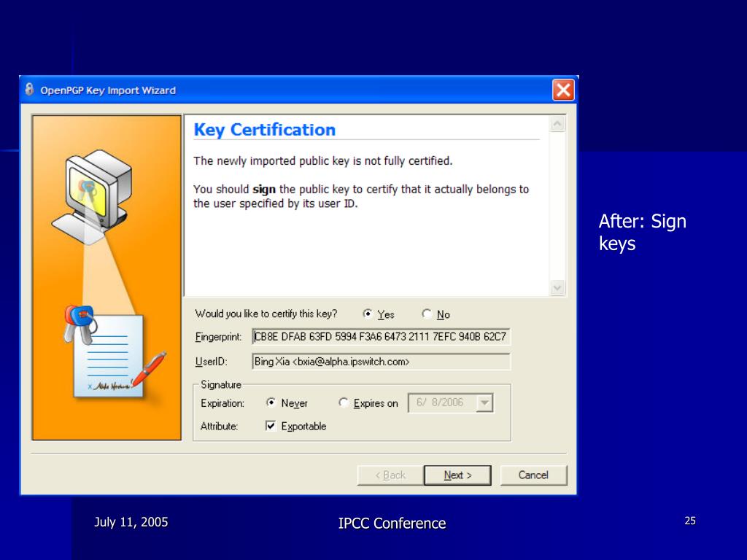Click the red pen illustration
This screenshot has width=747, height=560.
point(149,368)
